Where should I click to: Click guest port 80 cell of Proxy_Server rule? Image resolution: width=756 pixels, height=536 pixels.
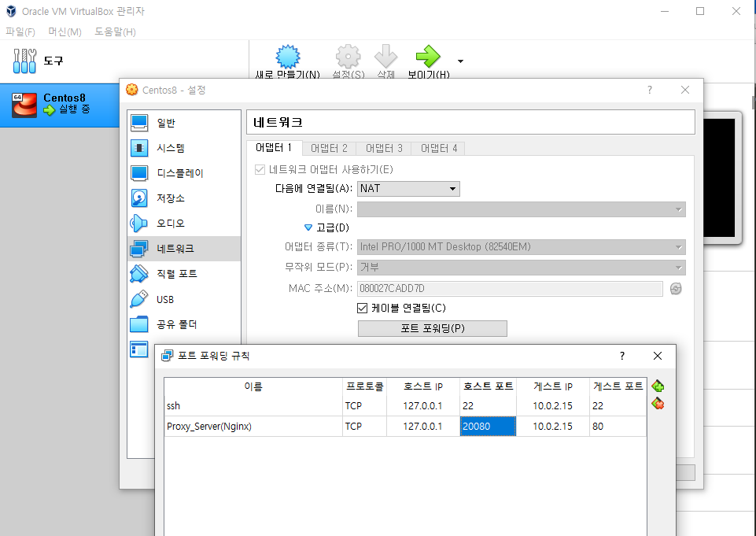click(618, 426)
